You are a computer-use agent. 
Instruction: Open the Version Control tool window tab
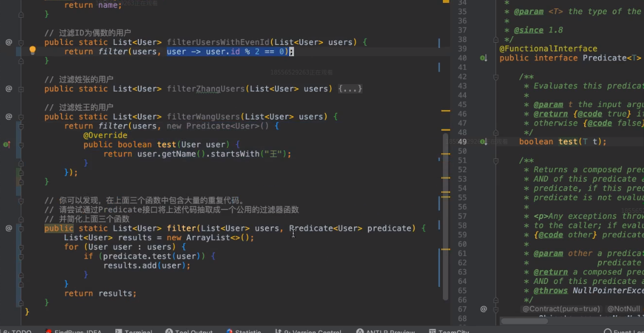click(x=309, y=331)
